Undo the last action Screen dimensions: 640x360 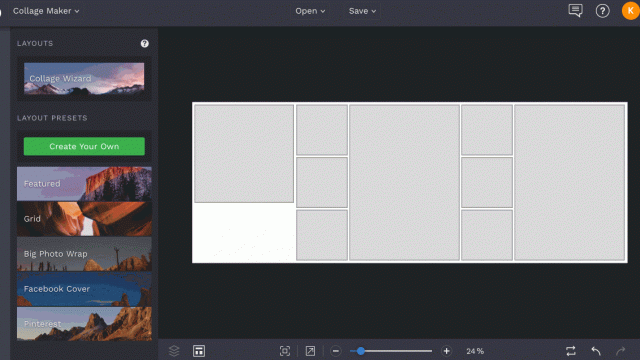click(596, 351)
